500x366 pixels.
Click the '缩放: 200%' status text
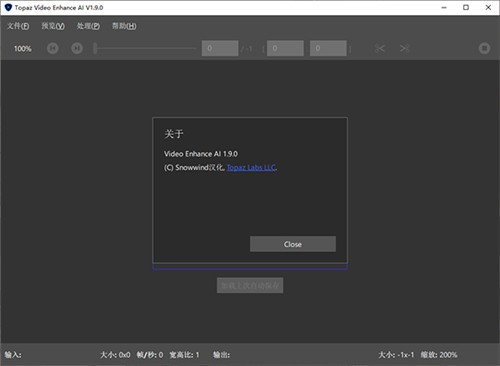click(439, 355)
